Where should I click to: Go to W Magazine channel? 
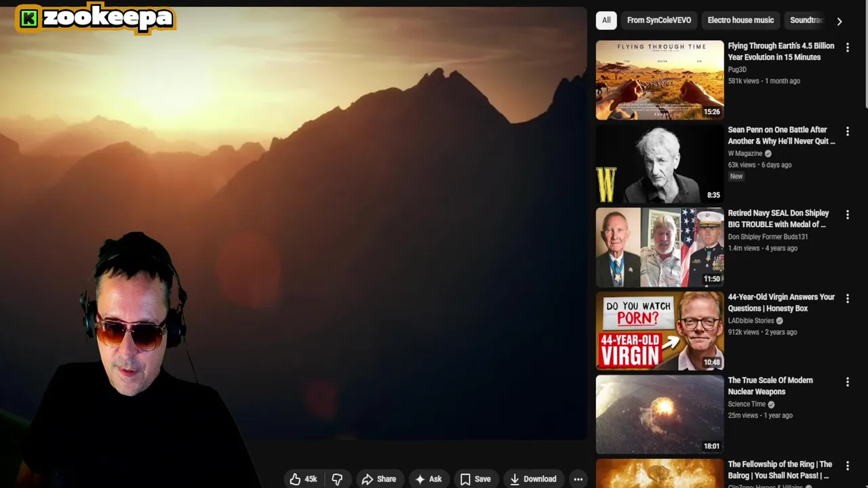(x=745, y=153)
